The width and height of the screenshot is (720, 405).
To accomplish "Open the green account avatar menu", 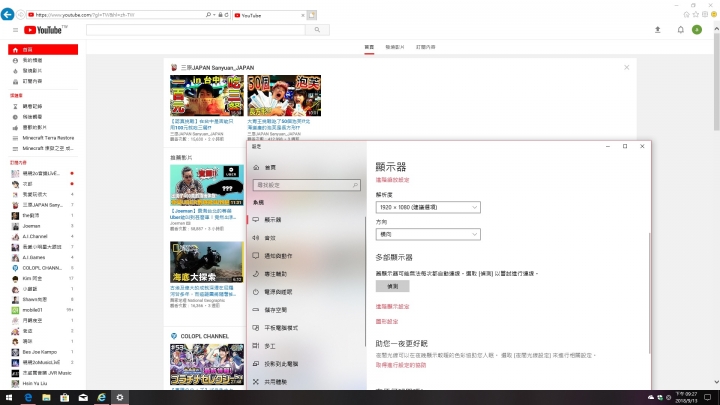I will (x=697, y=30).
